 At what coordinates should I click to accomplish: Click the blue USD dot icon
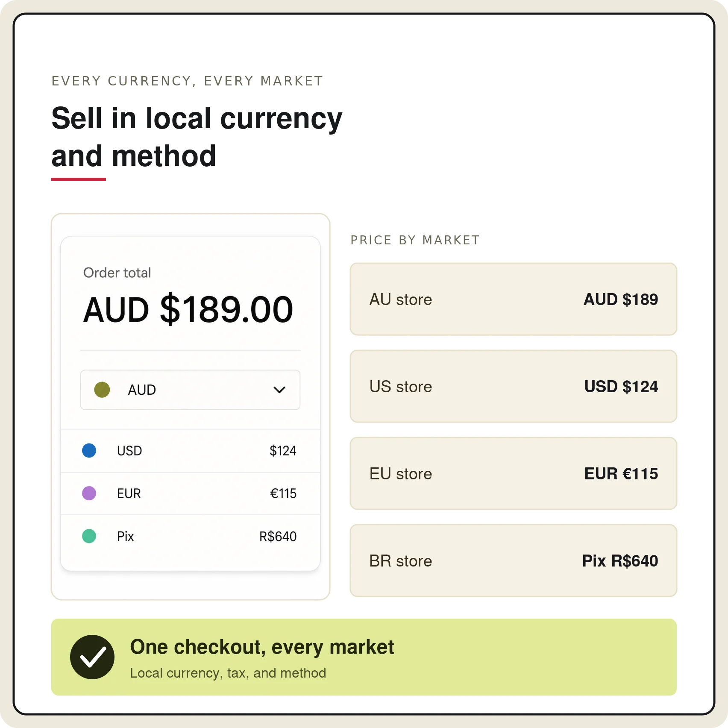pos(89,450)
